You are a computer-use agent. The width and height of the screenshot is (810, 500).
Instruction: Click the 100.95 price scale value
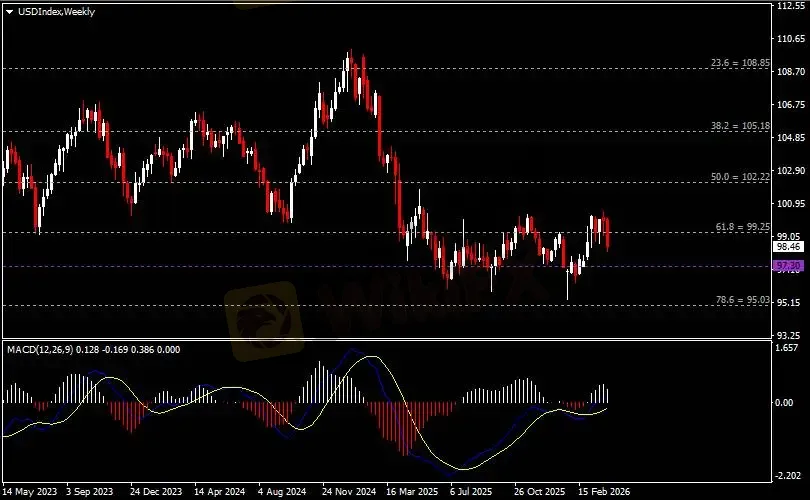790,204
